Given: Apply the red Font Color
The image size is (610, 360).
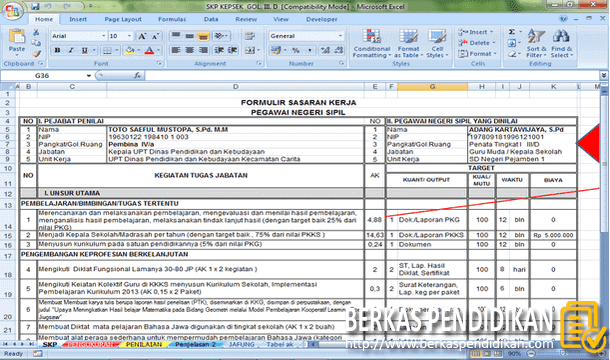Looking at the screenshot, I should (x=149, y=50).
